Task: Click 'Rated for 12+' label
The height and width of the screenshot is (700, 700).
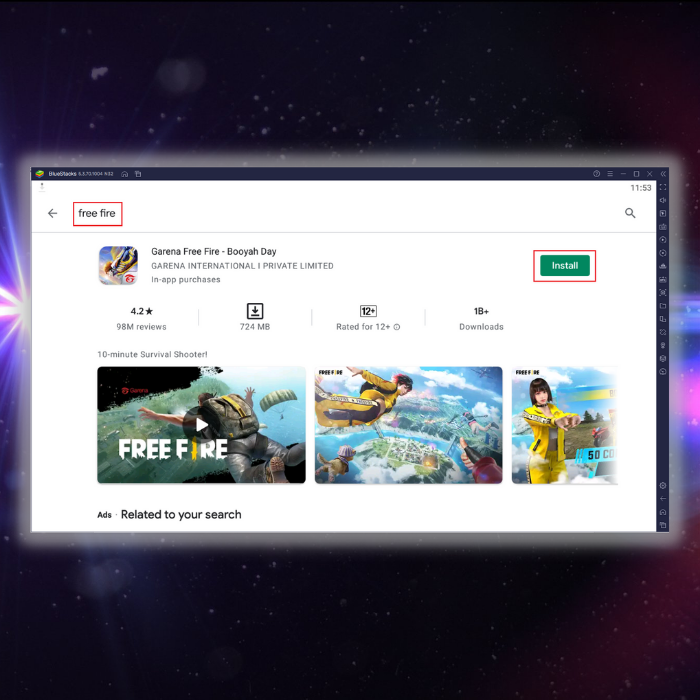Action: point(363,327)
